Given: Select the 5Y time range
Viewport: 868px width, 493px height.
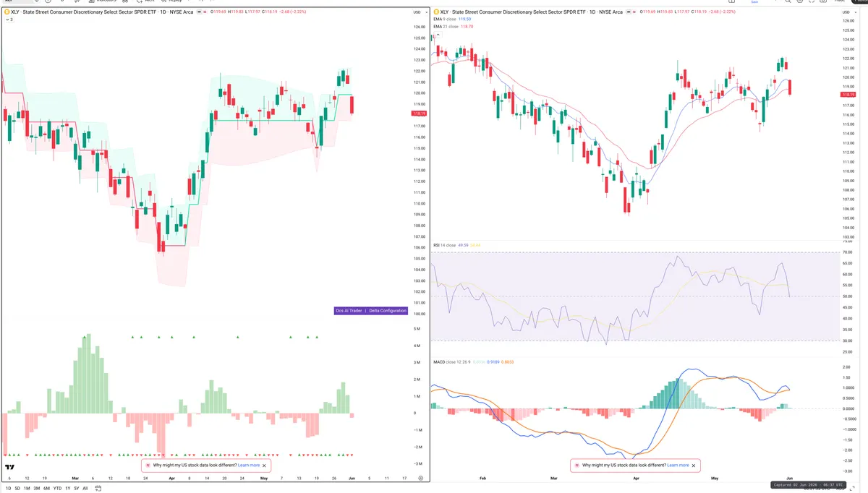Looking at the screenshot, I should tap(77, 489).
